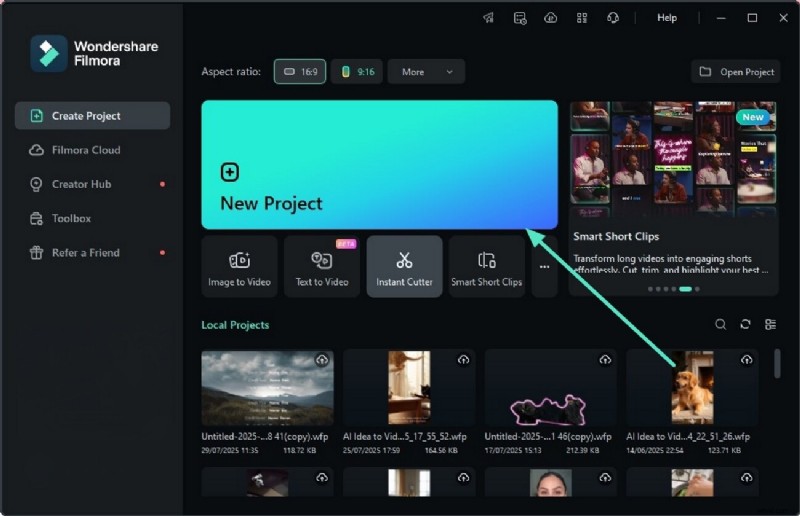Screen dimensions: 800x516
Task: Switch Local Projects to list view
Action: (x=770, y=324)
